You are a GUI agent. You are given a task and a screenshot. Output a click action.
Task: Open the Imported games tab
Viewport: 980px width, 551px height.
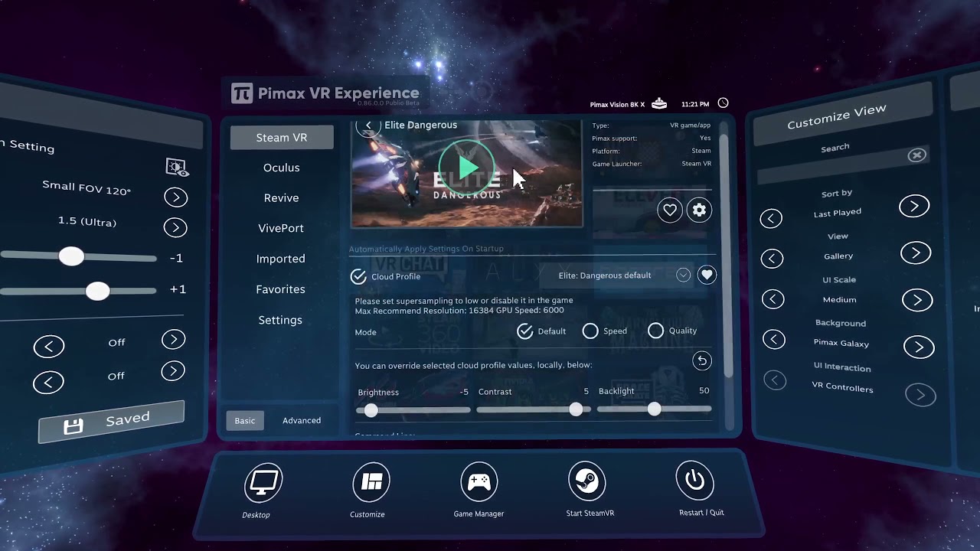[x=281, y=259]
